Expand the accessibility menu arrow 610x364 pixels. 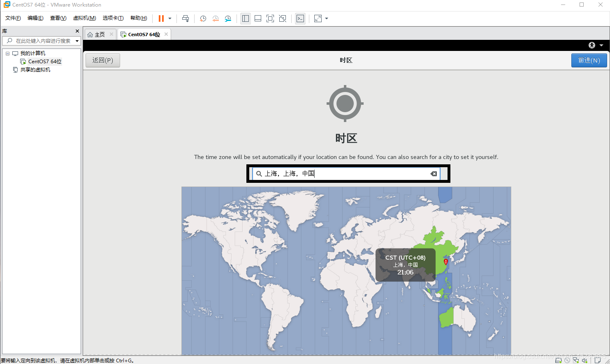click(601, 45)
